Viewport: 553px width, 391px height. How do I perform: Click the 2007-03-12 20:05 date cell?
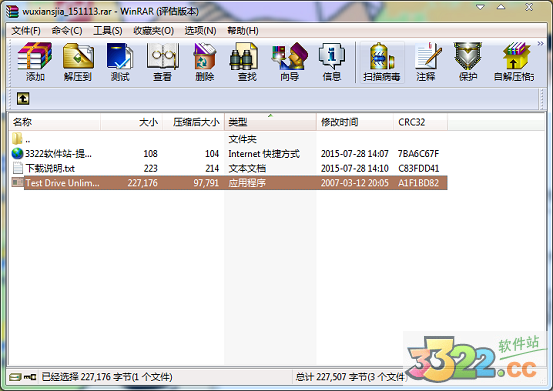354,183
